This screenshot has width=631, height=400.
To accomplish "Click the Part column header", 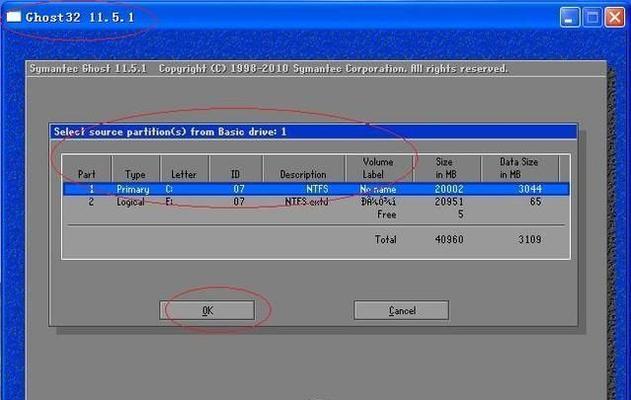I will [87, 169].
